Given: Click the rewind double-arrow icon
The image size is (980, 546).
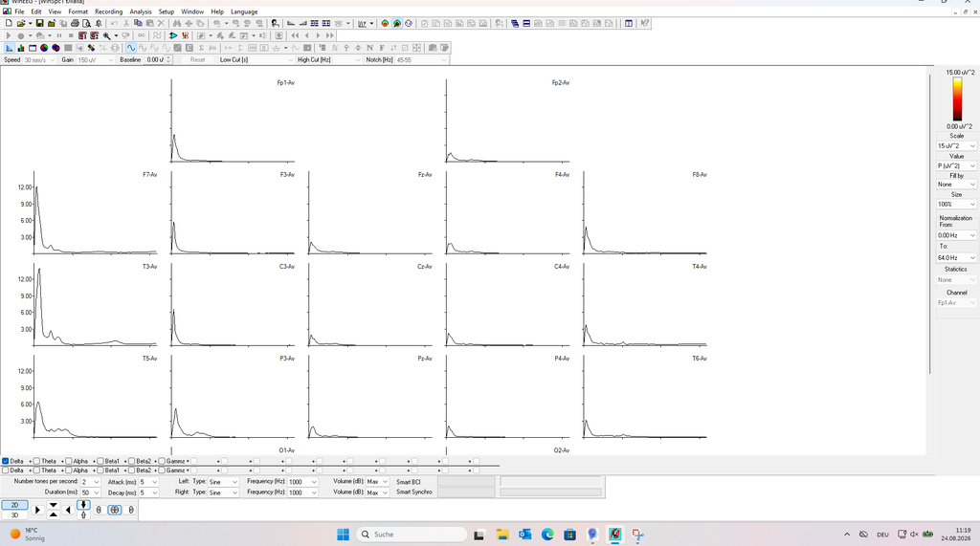Looking at the screenshot, I should pos(295,35).
